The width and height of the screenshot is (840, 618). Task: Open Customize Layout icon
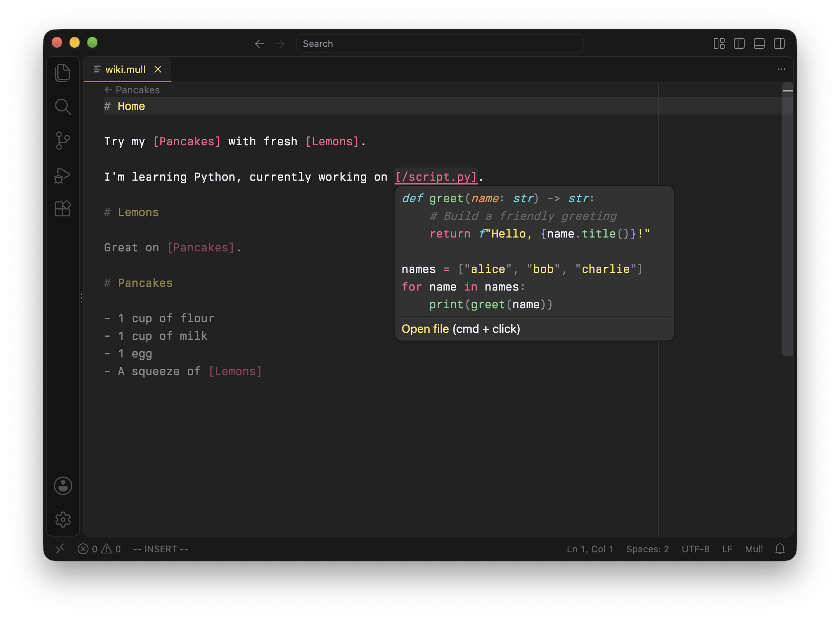[x=719, y=43]
